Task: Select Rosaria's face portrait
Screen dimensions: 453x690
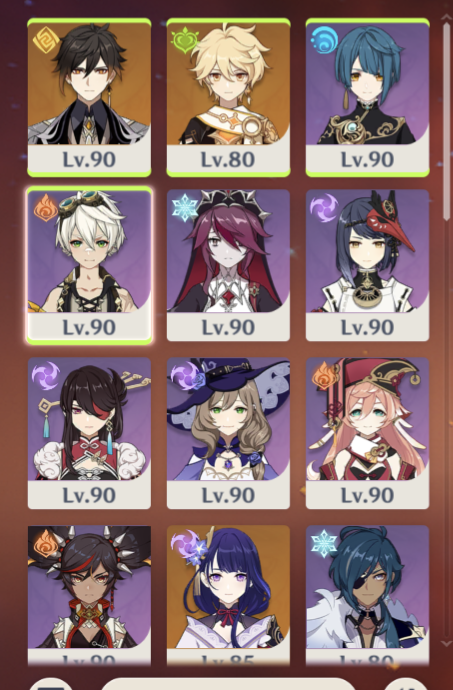Action: 228,251
